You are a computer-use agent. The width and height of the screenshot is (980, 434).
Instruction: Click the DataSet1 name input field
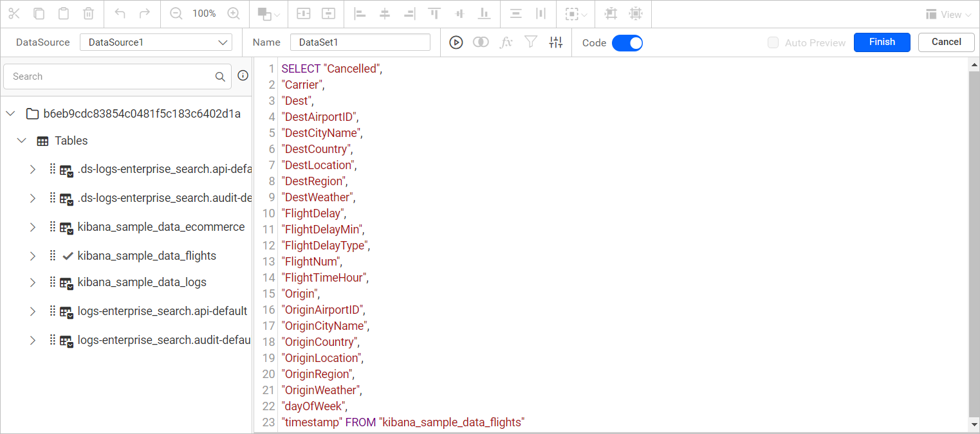[360, 42]
